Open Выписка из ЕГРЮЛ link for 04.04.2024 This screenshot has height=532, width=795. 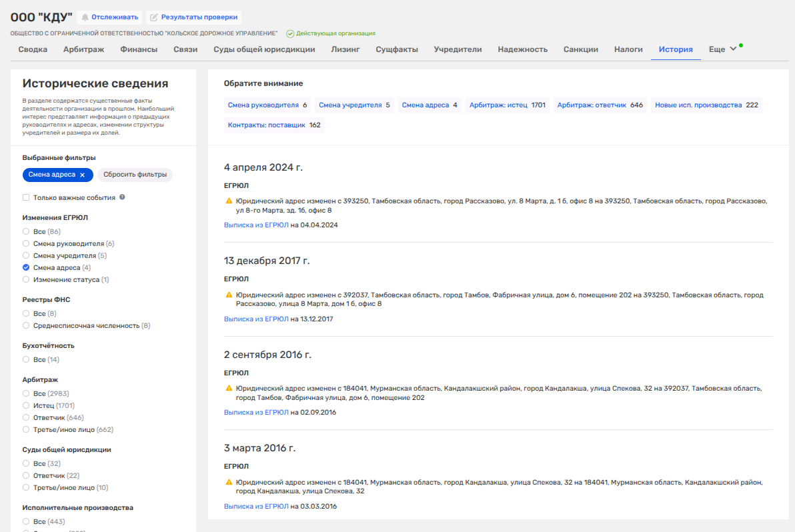click(256, 225)
